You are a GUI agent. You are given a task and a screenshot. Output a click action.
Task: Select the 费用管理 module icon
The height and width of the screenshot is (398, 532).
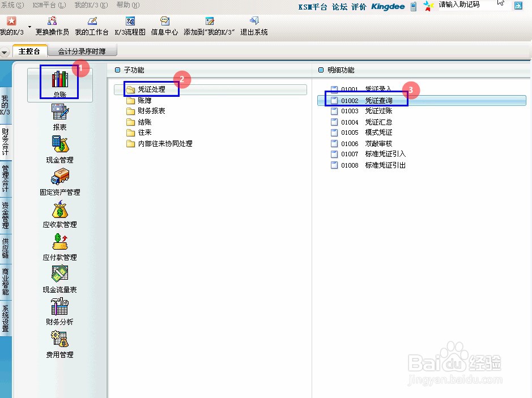click(x=59, y=344)
